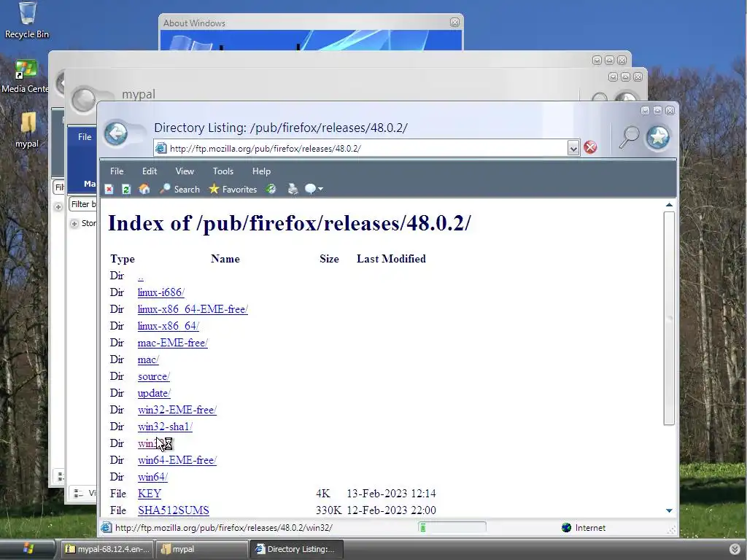Open the win32-EME-free/ directory link
The width and height of the screenshot is (747, 560).
(177, 410)
